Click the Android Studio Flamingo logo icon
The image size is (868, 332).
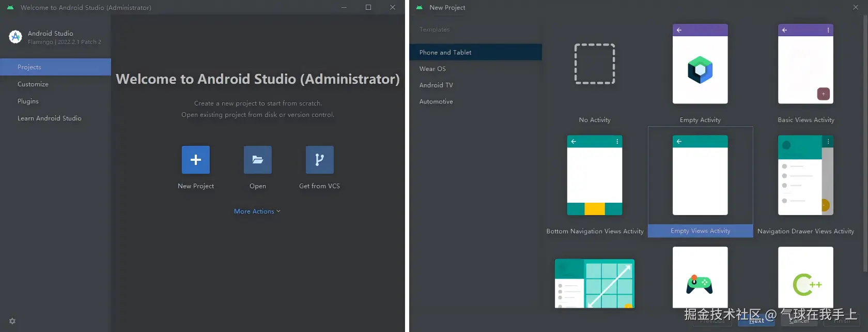16,37
